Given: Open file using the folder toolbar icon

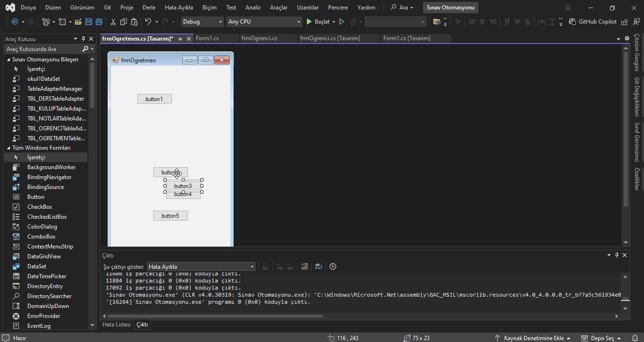Looking at the screenshot, I should click(x=78, y=22).
